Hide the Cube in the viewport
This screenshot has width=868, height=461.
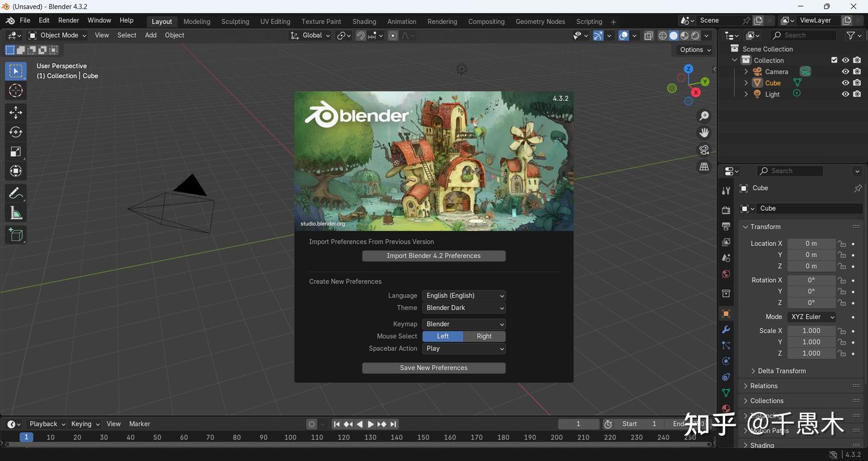tap(844, 83)
